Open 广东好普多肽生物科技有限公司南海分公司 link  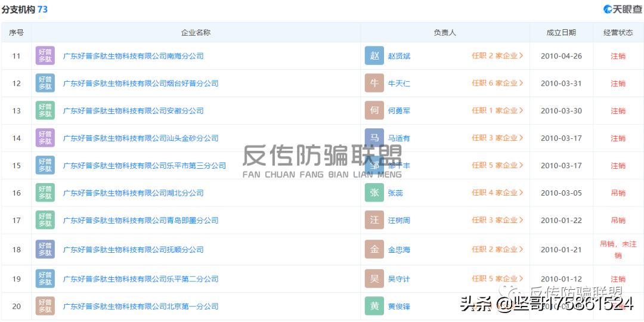(x=133, y=56)
